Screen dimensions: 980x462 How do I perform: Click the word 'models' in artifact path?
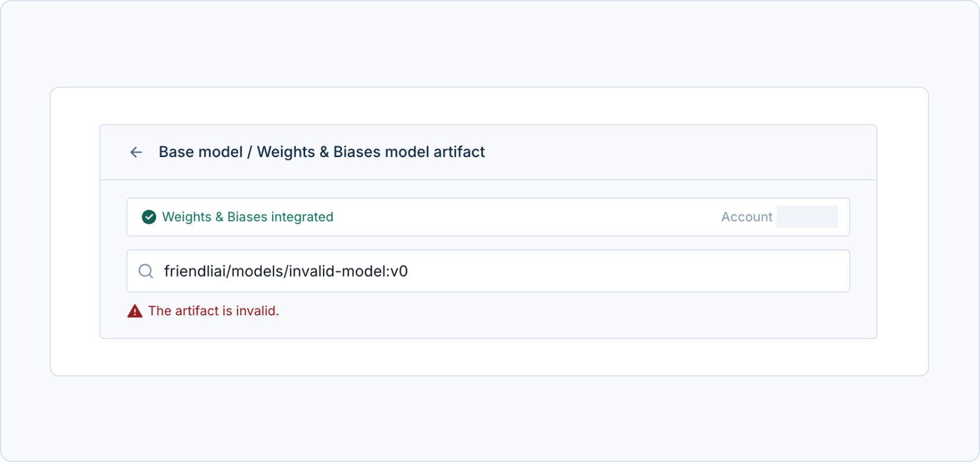257,271
